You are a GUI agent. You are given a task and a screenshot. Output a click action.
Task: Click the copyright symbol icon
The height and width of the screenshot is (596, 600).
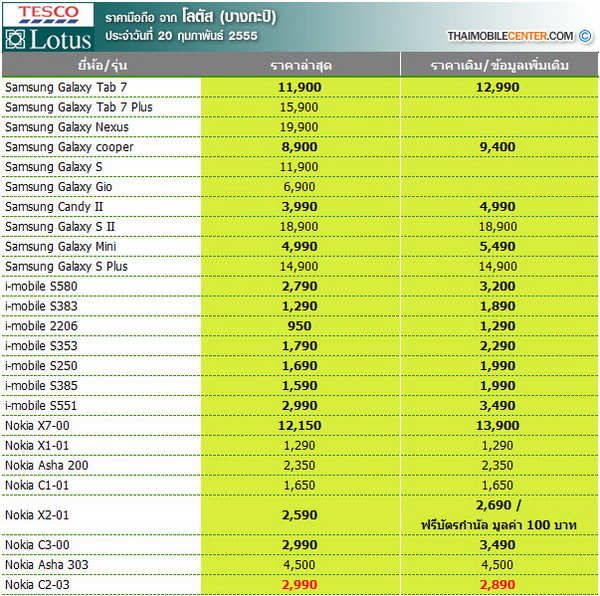coord(585,36)
